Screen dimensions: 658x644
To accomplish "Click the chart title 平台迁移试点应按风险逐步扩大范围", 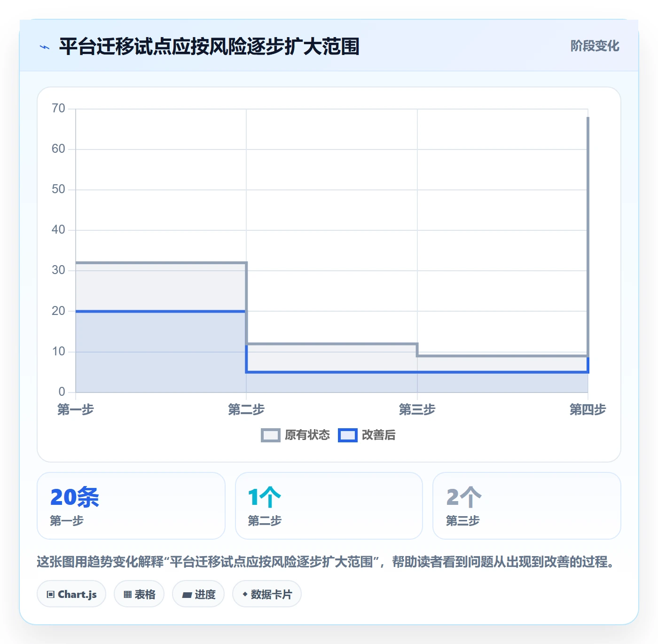I will click(x=209, y=47).
